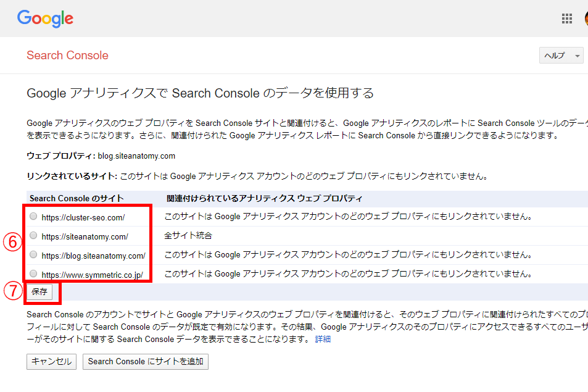Click 関連付けられているアナリティクス ウェブ プロパティ header
The width and height of the screenshot is (588, 392).
coord(264,198)
